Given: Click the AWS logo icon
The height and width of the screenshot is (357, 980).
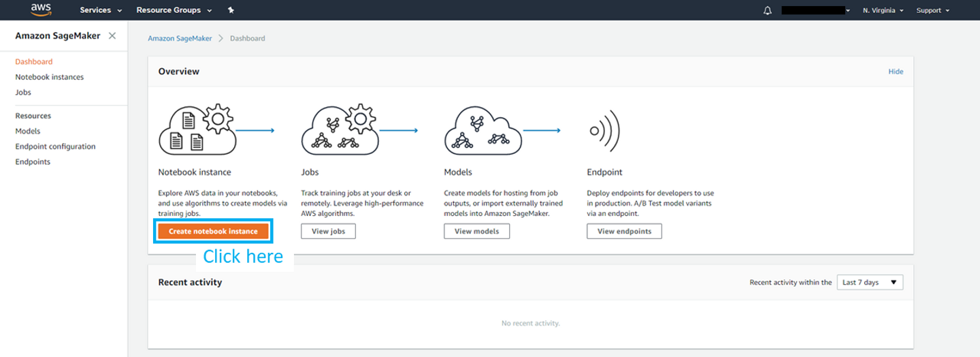Looking at the screenshot, I should click(x=41, y=10).
